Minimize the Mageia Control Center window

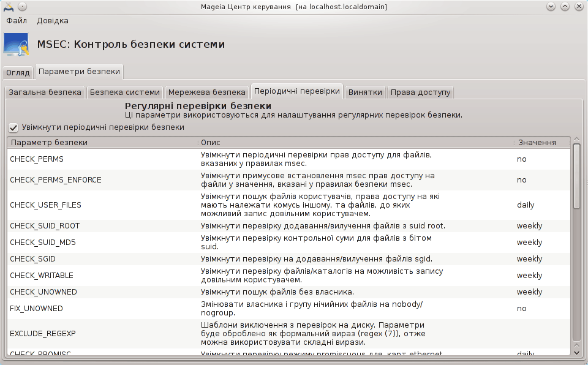pyautogui.click(x=551, y=7)
